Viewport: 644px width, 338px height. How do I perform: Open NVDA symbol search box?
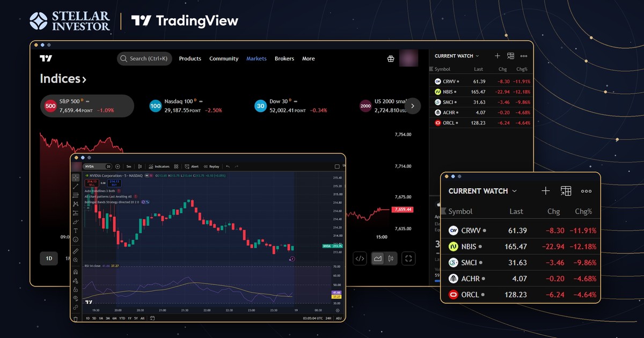click(97, 166)
